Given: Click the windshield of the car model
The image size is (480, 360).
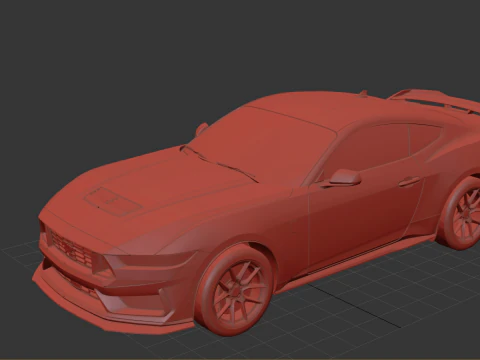Looking at the screenshot, I should click(263, 144).
